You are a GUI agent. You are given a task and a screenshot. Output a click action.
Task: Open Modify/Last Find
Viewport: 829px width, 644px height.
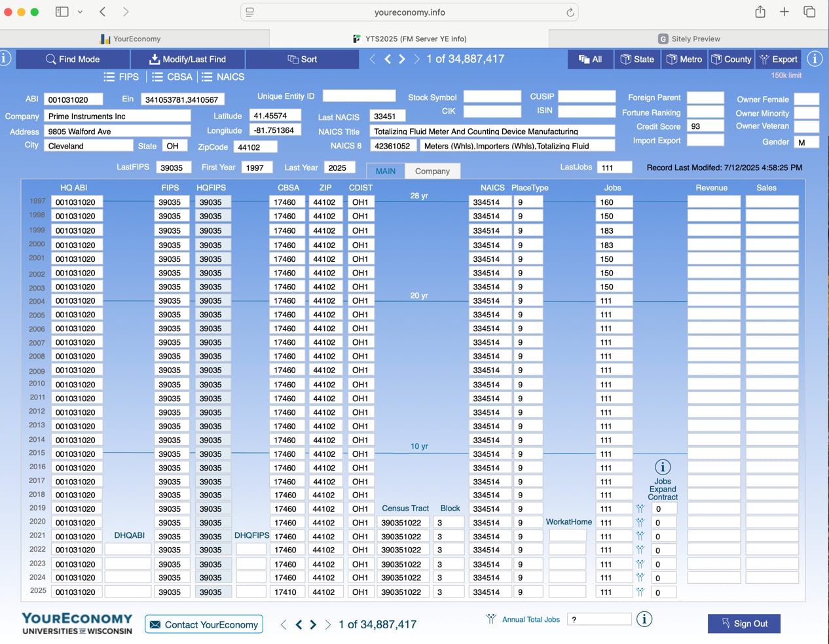188,59
